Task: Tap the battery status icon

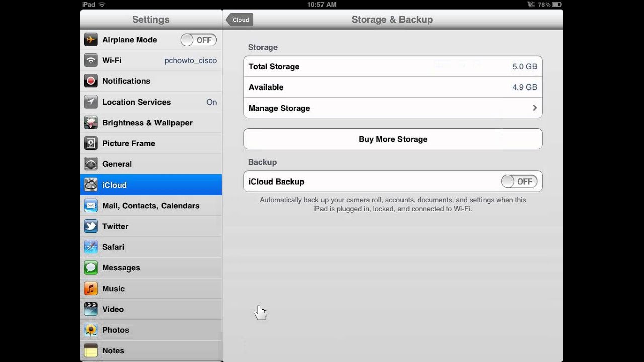Action: [557, 5]
